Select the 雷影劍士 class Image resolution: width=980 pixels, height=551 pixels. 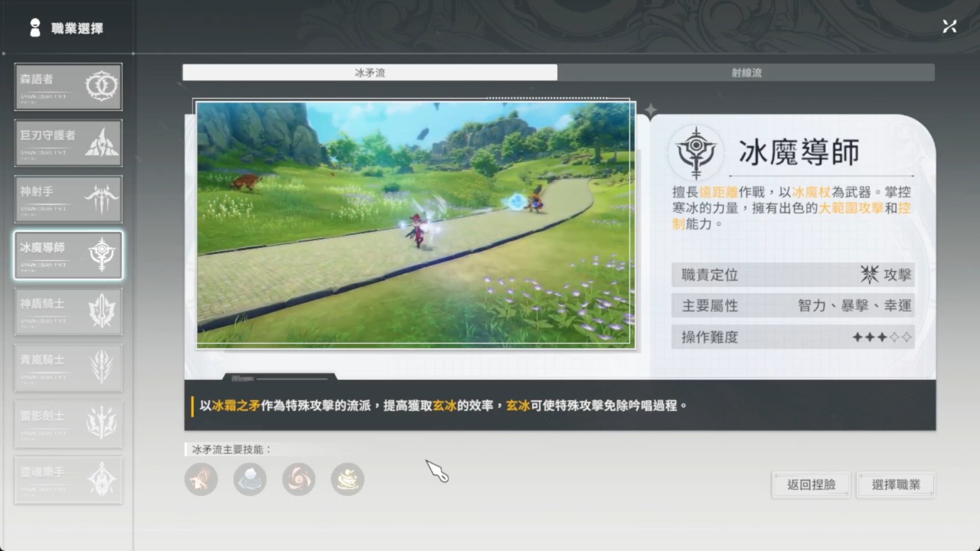click(x=68, y=423)
